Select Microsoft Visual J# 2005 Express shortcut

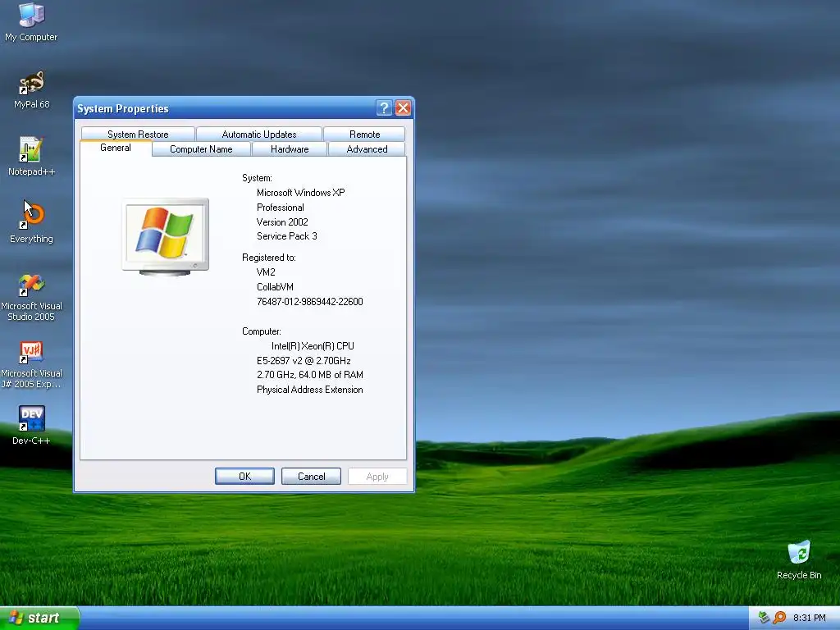tap(31, 365)
